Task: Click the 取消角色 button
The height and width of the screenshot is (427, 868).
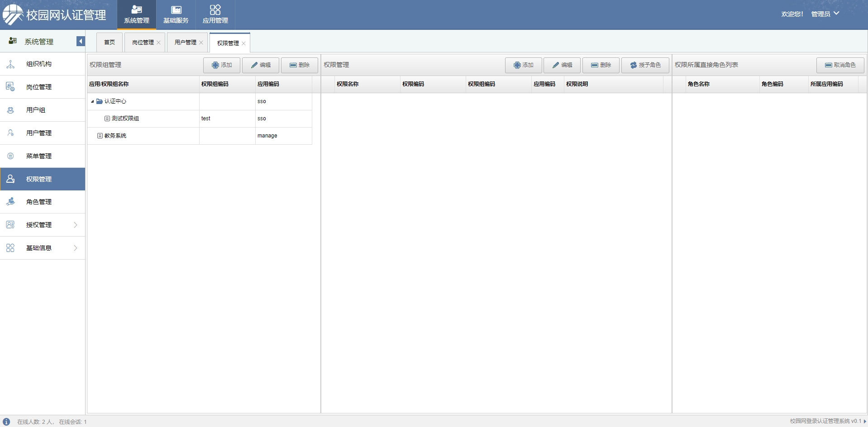Action: [840, 65]
